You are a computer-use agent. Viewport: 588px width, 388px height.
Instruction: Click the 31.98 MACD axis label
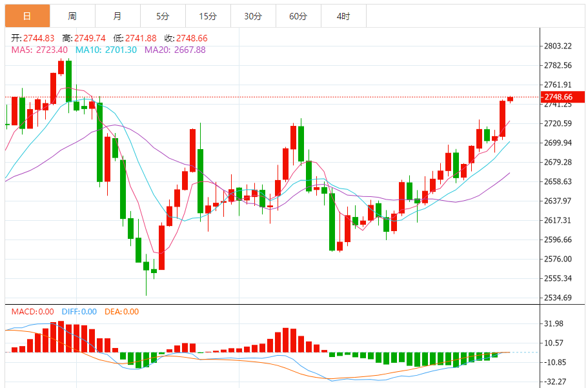pos(554,323)
